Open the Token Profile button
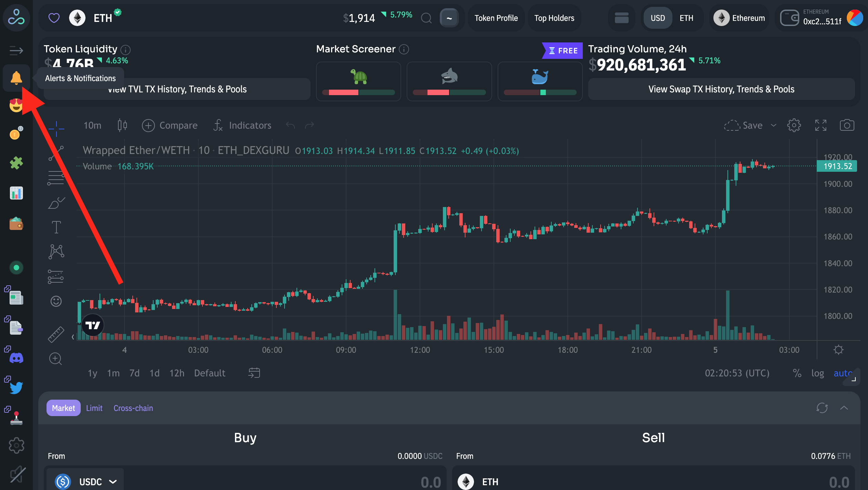The width and height of the screenshot is (868, 490). [496, 18]
